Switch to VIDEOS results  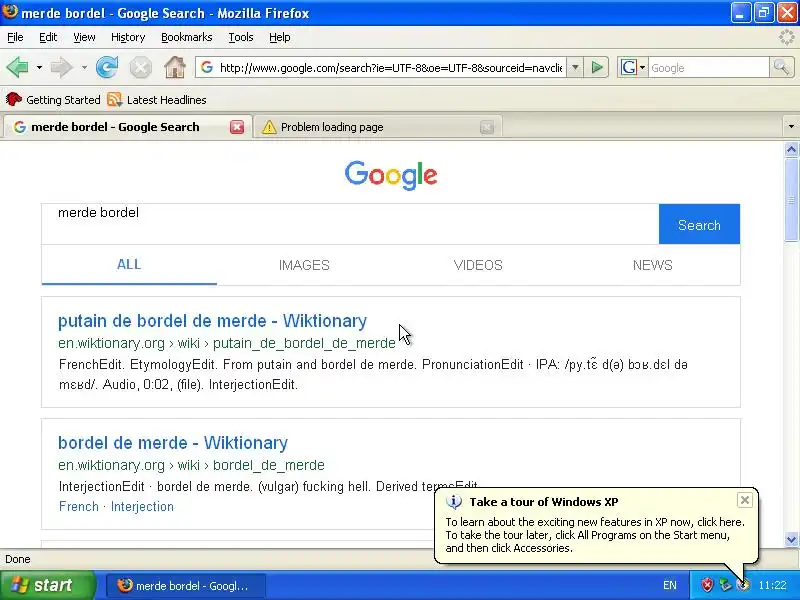(478, 265)
